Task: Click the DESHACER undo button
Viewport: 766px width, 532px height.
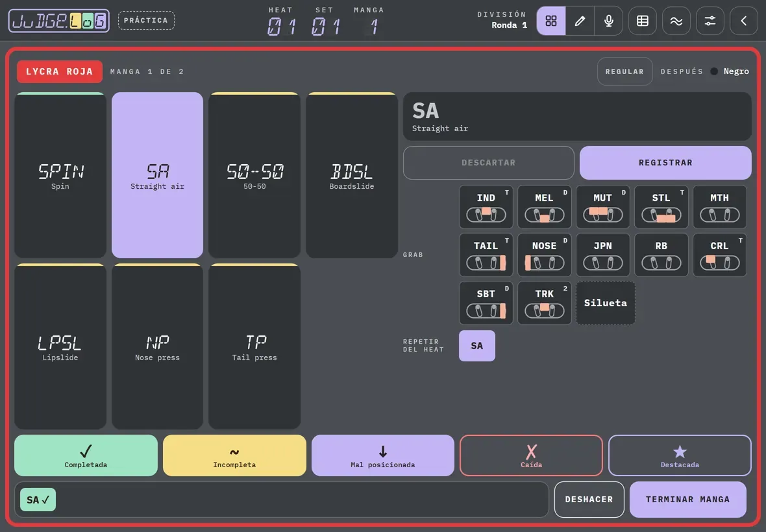Action: click(589, 500)
